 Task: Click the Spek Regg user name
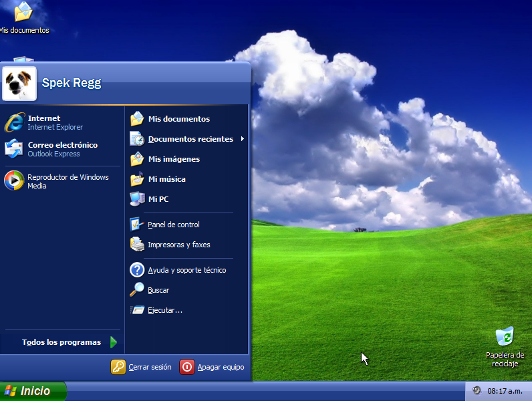tap(72, 83)
